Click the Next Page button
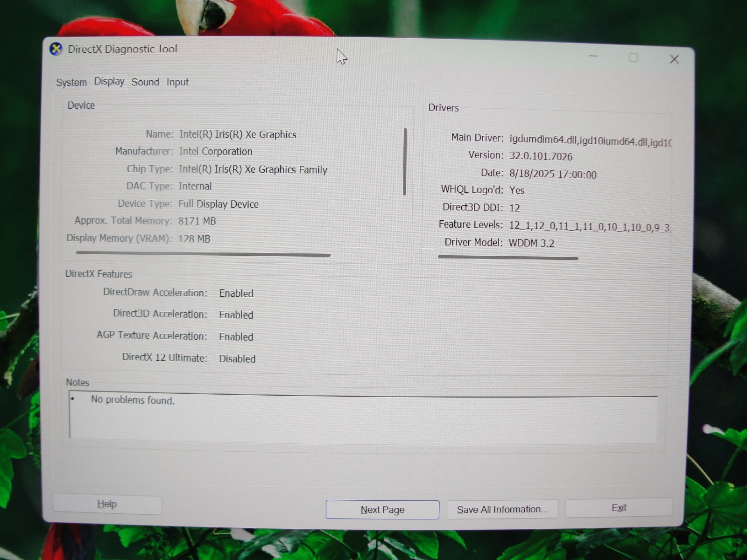The image size is (747, 560). pos(382,510)
